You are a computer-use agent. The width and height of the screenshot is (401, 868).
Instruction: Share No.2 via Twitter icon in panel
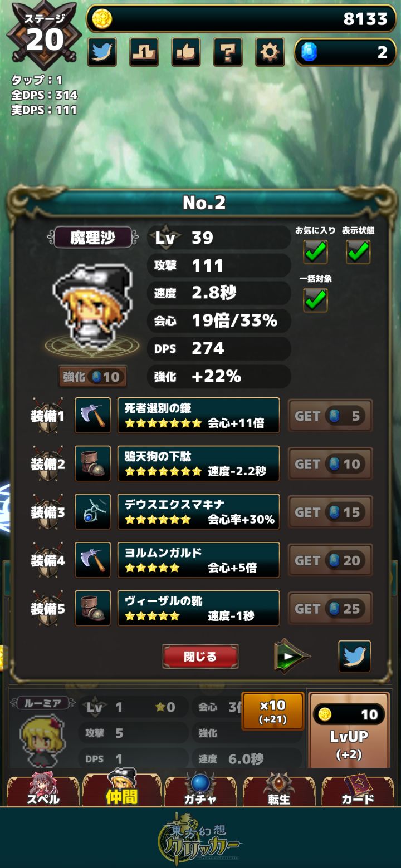click(x=355, y=657)
